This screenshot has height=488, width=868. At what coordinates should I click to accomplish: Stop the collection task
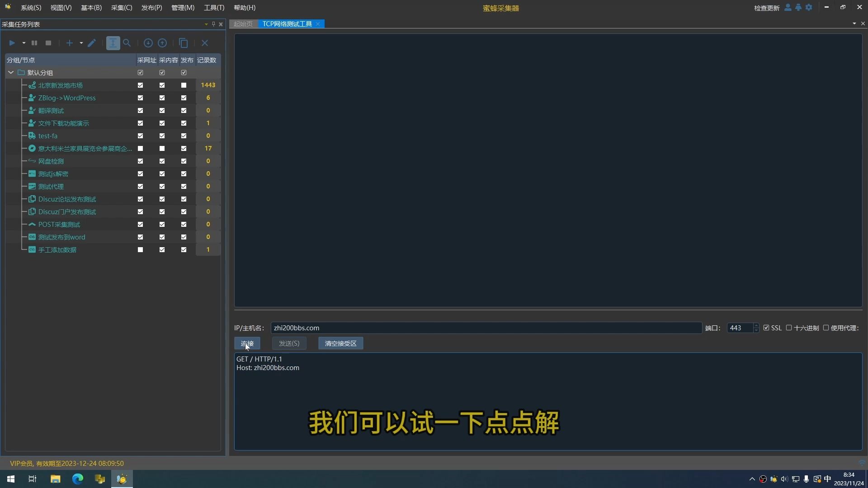pyautogui.click(x=48, y=43)
